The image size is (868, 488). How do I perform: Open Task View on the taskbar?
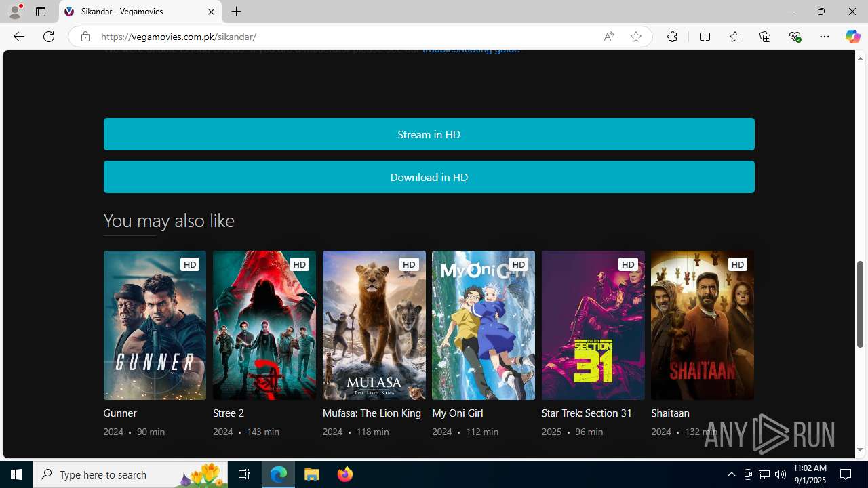pos(244,474)
